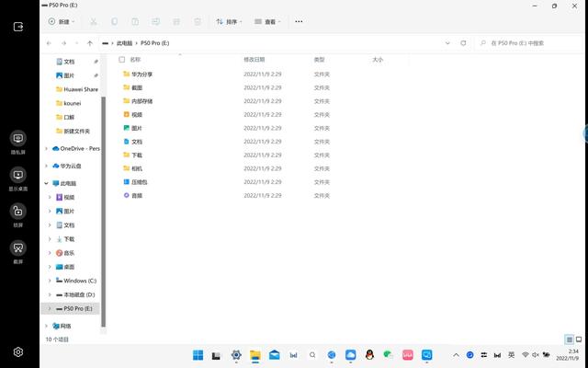This screenshot has width=588, height=368.
Task: Select Windows (C:) in navigation pane
Action: tap(79, 281)
